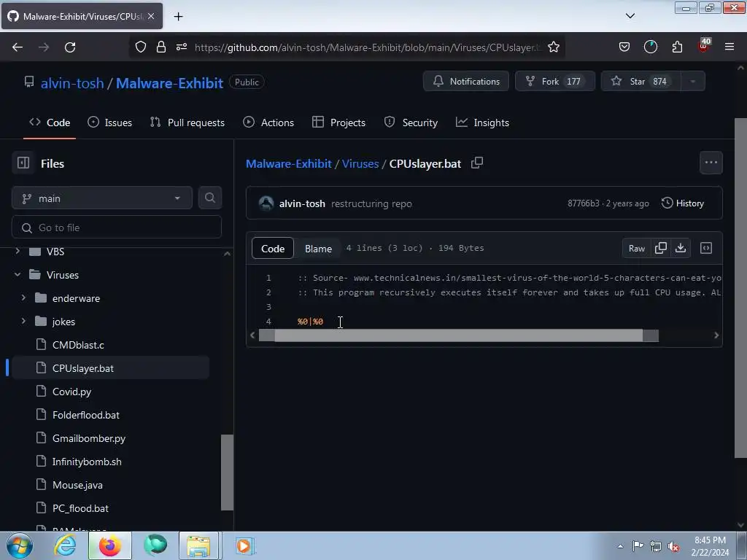
Task: Open file History
Action: (x=683, y=203)
